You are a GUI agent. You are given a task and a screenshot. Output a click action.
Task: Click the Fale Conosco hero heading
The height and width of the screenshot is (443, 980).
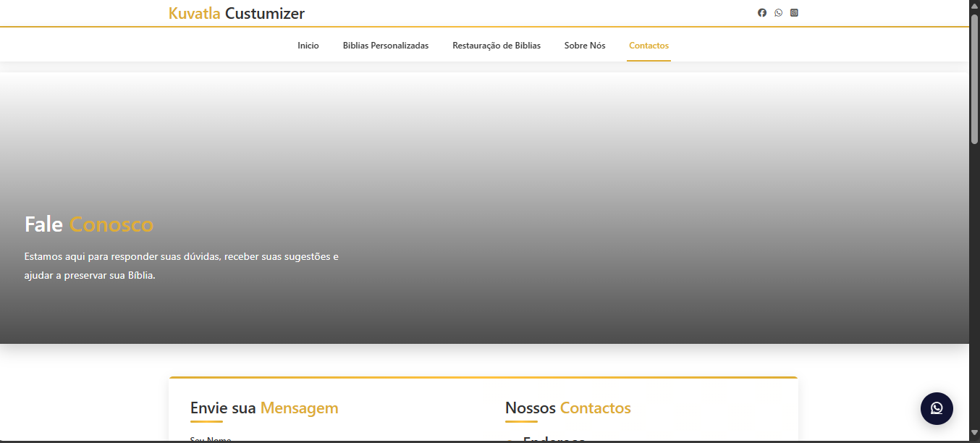(x=89, y=224)
